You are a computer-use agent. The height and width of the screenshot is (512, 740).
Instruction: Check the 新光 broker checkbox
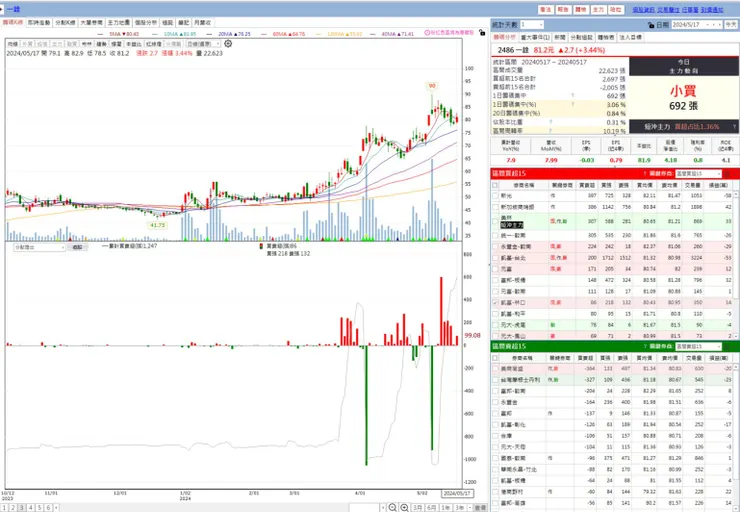click(495, 195)
